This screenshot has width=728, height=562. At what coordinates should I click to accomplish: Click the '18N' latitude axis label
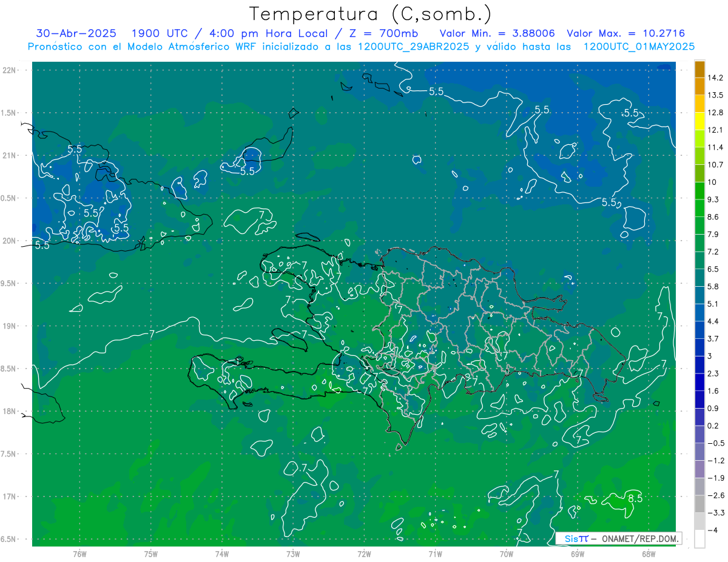tap(10, 412)
